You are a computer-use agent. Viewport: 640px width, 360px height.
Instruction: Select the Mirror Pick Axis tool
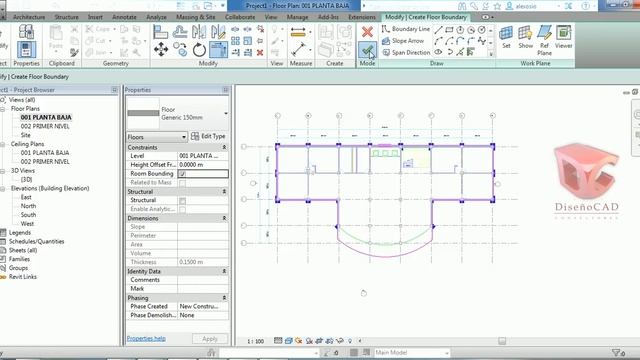199,32
